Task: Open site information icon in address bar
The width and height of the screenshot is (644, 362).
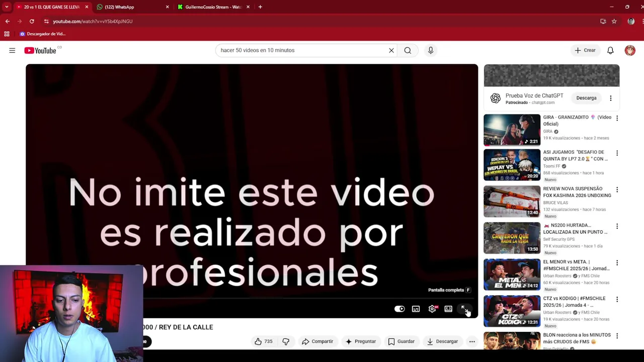Action: pos(46,21)
